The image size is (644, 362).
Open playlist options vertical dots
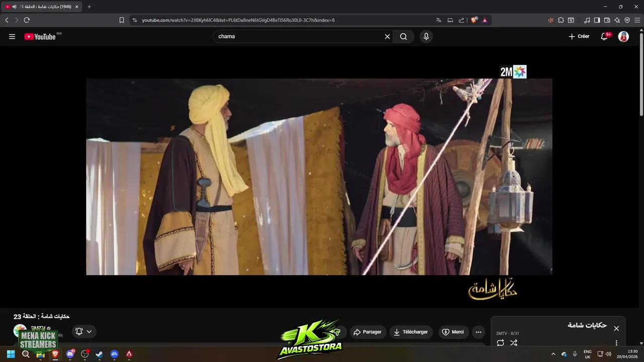[x=616, y=343]
